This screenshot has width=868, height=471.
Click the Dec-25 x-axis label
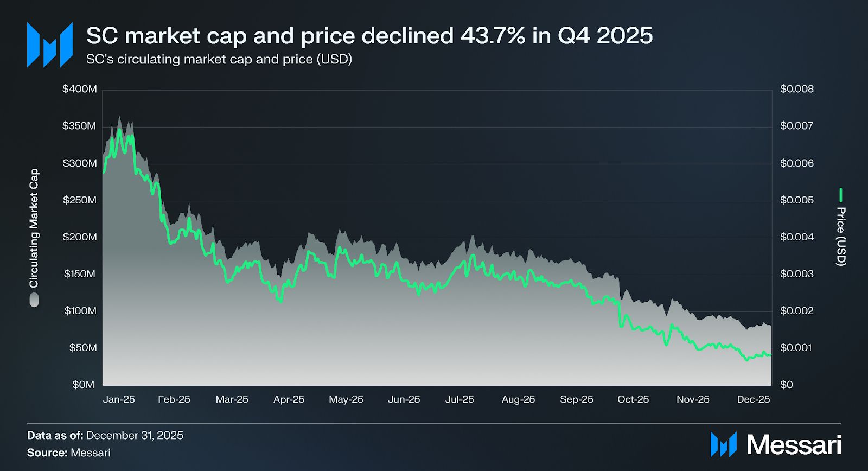[x=753, y=399]
